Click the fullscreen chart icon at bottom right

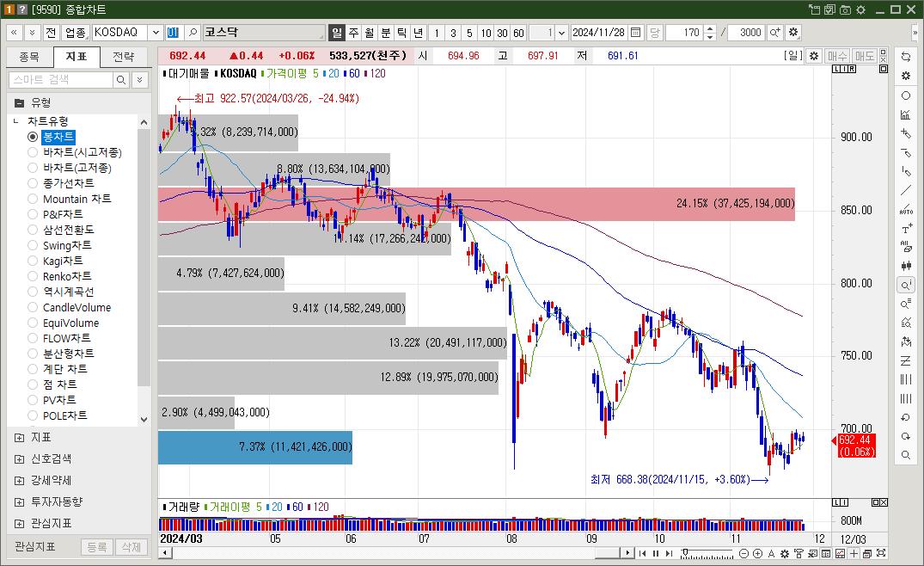881,554
